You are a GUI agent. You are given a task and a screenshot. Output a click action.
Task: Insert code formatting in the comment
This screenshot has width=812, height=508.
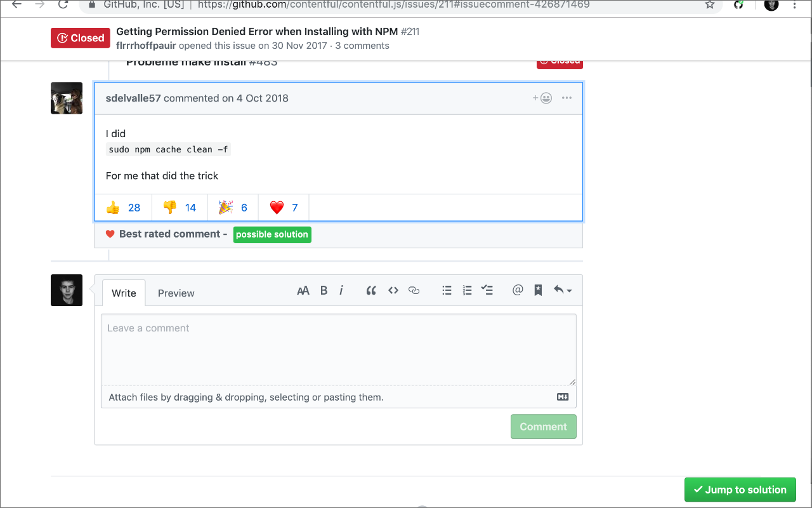393,290
